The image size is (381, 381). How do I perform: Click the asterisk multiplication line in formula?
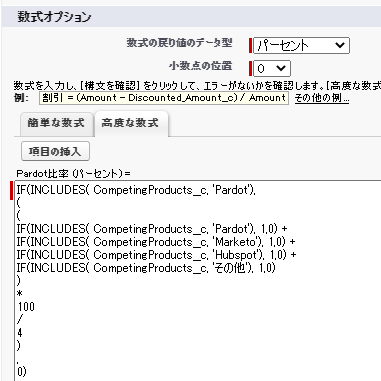20,294
